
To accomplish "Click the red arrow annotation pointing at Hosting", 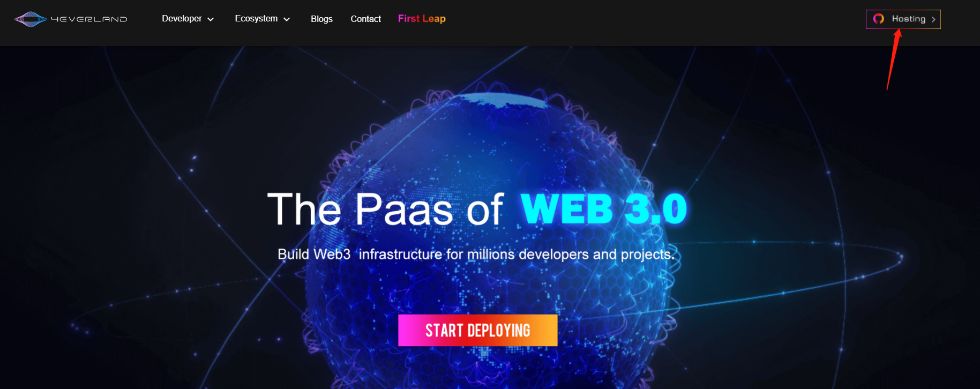I will click(x=894, y=60).
